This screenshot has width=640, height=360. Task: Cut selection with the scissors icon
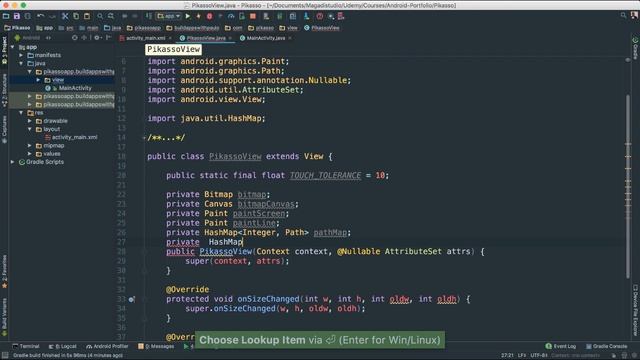(x=65, y=16)
